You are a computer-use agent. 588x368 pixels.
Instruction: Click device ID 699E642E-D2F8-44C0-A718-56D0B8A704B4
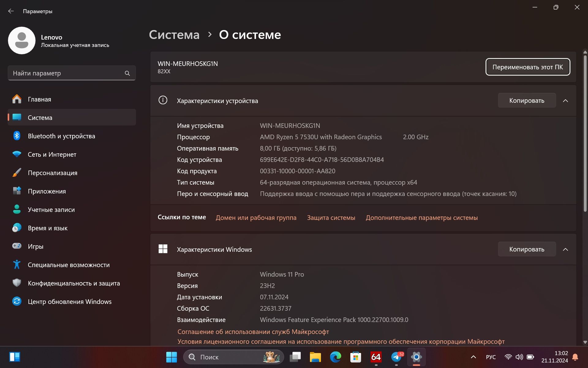(322, 160)
